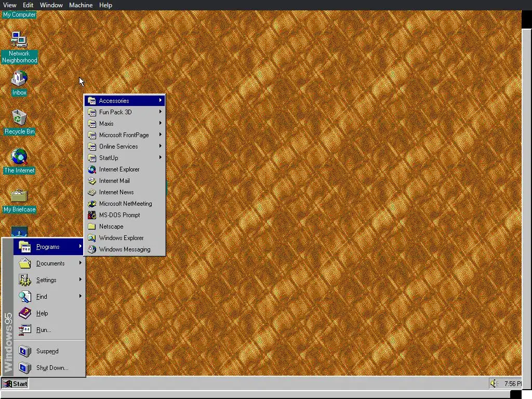Screen dimensions: 532x399
Task: Choose the MS-DOS Prompt menu entry
Action: point(125,215)
